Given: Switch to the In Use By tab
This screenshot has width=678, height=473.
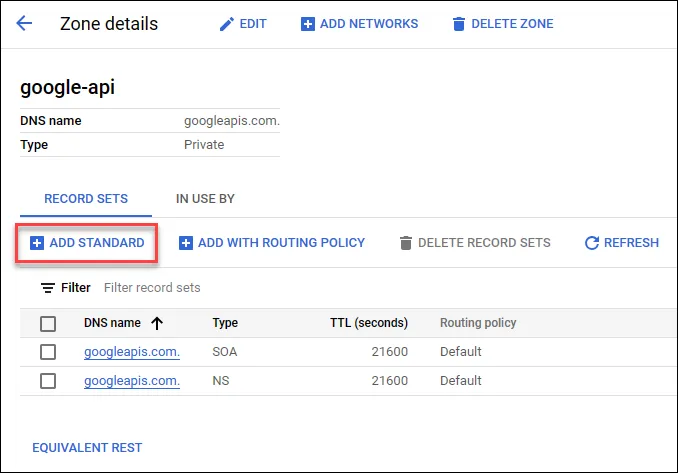Looking at the screenshot, I should coord(205,199).
